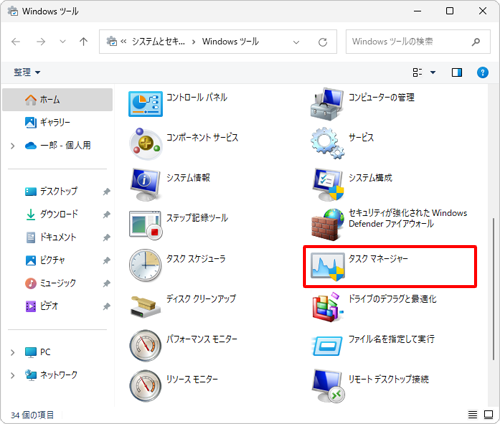Viewport: 500px width, 424px height.
Task: Switch to details view in status bar
Action: click(x=472, y=415)
